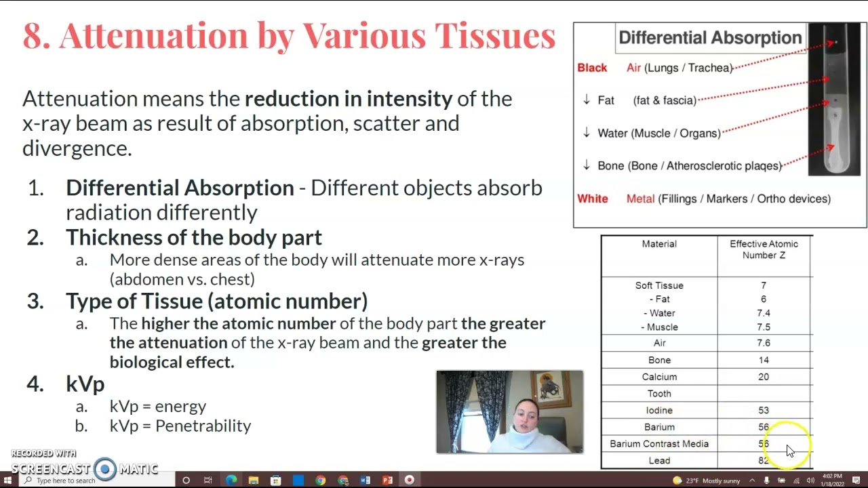Click the '- Muscle' table cell
This screenshot has height=488, width=868.
tap(659, 327)
